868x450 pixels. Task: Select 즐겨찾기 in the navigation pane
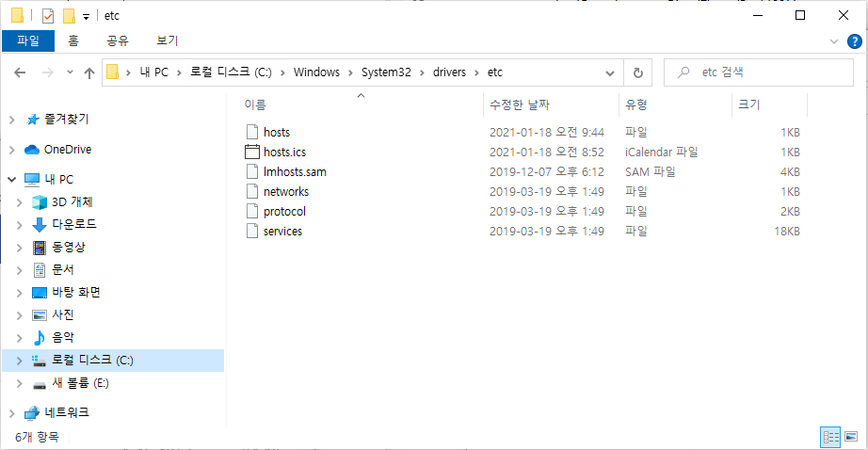(66, 119)
